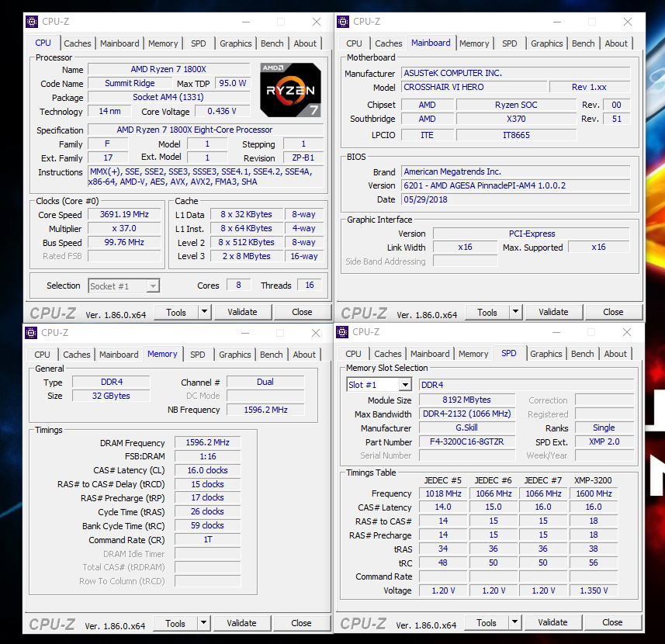Click Part Number F4-3200C16-8GTZR
This screenshot has height=644, width=665.
tap(467, 441)
